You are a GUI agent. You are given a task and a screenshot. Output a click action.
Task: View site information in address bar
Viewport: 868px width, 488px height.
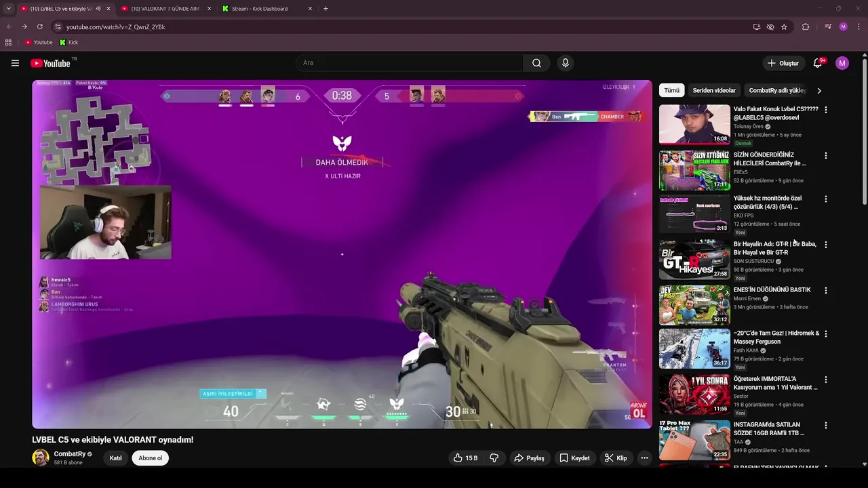click(58, 26)
